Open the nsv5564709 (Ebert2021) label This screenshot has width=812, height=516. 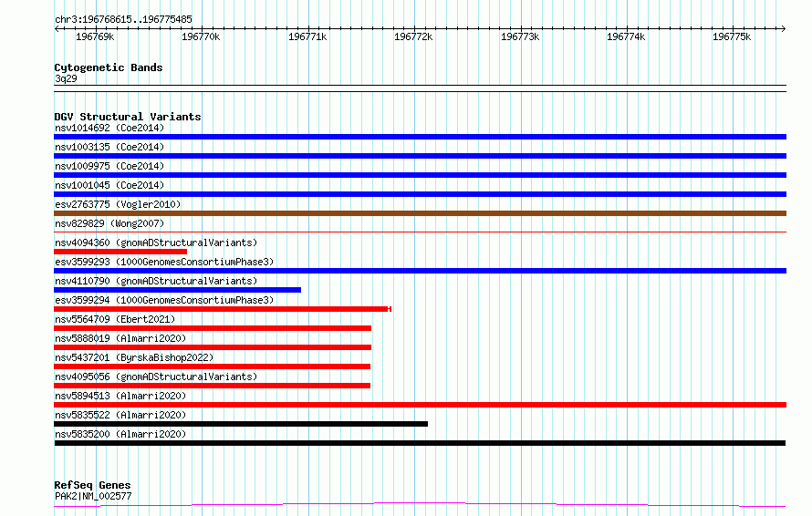[x=115, y=319]
